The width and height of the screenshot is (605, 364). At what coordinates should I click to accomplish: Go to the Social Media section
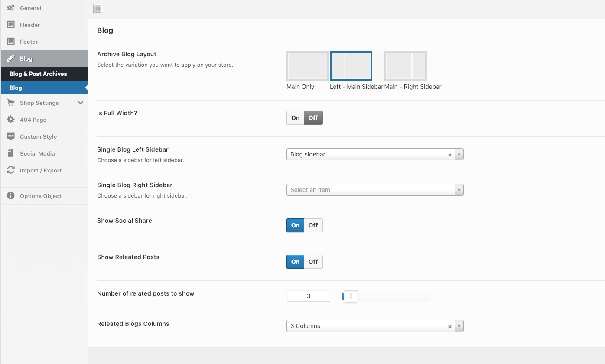click(x=37, y=153)
